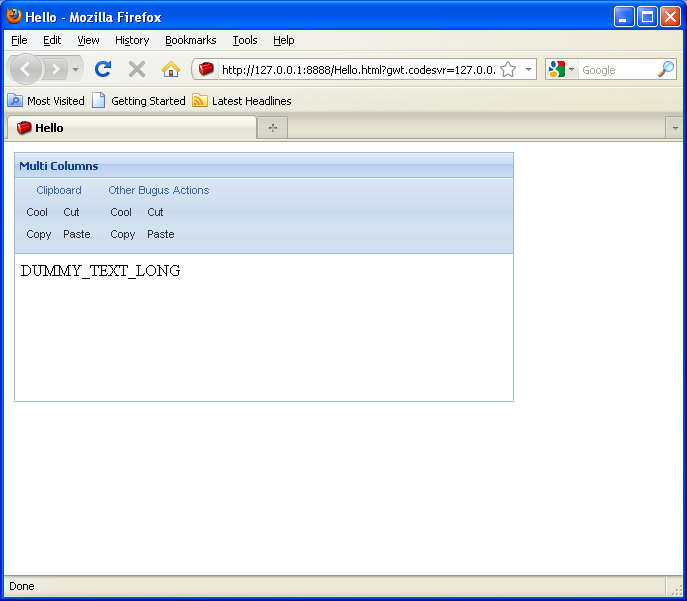Click the red toolbox site icon in address bar
The image size is (687, 601).
tap(206, 69)
